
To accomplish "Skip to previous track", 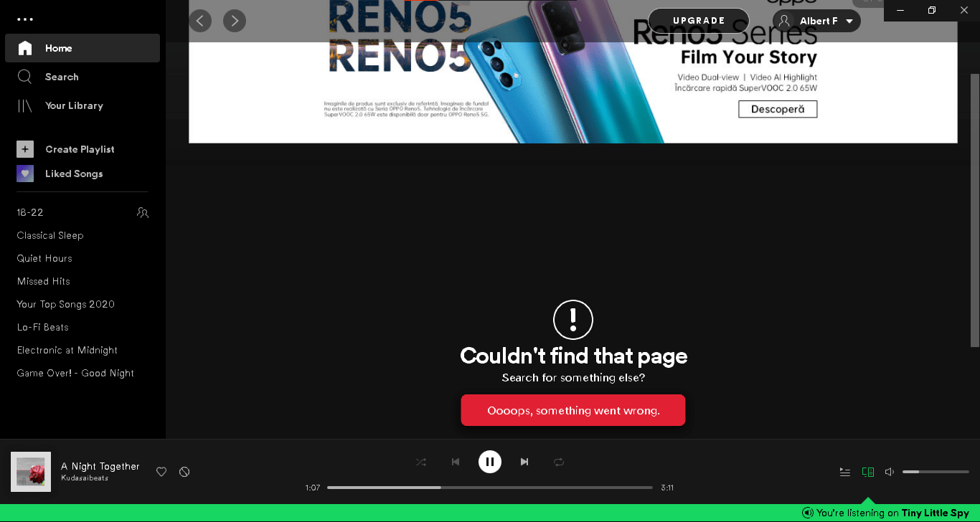I will [456, 462].
